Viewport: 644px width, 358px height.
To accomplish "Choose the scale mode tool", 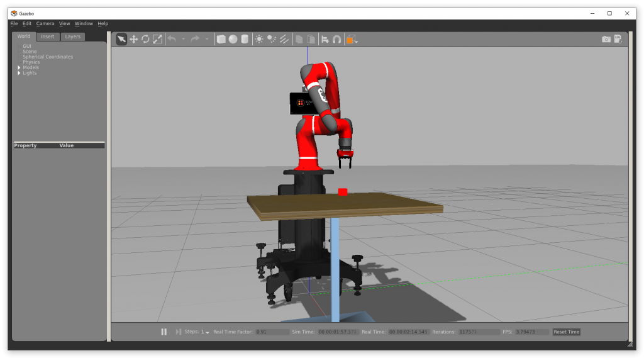I will tap(157, 39).
